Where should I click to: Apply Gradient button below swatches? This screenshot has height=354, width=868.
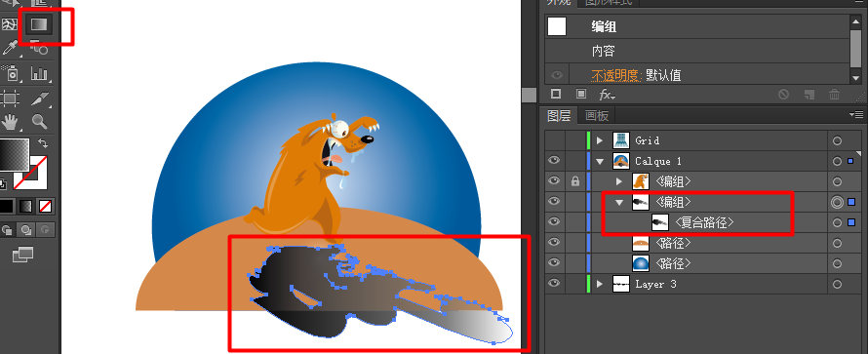click(26, 207)
